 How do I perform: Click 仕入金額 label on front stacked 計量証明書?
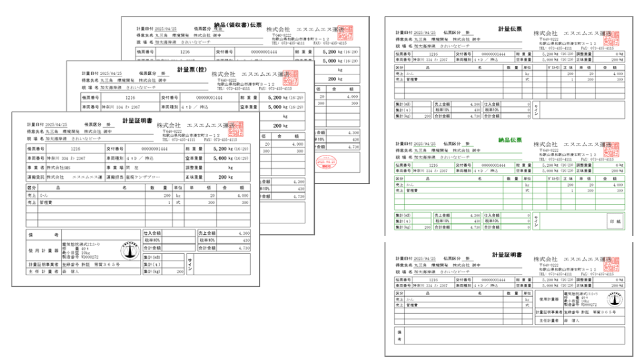click(x=153, y=233)
